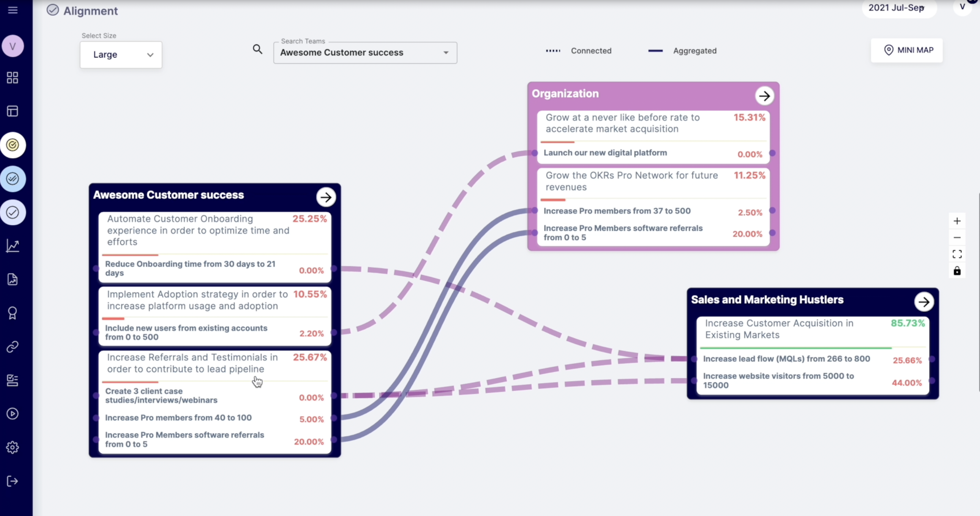
Task: Open the Select Size Large dropdown
Action: (121, 55)
